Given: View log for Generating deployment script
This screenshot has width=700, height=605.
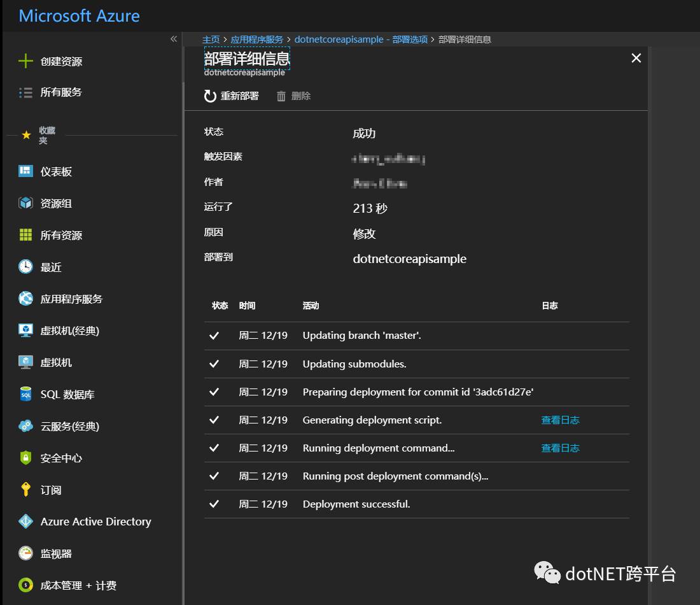Looking at the screenshot, I should pos(560,420).
